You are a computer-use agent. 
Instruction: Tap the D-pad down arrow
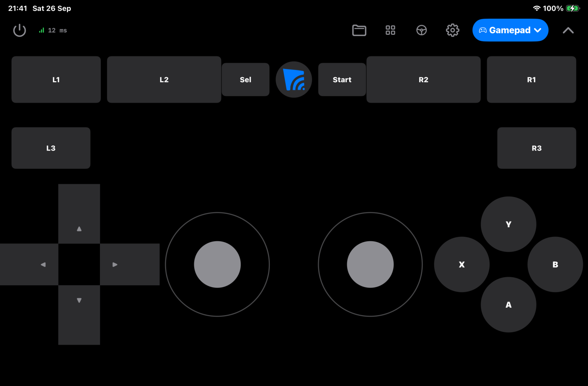click(79, 315)
